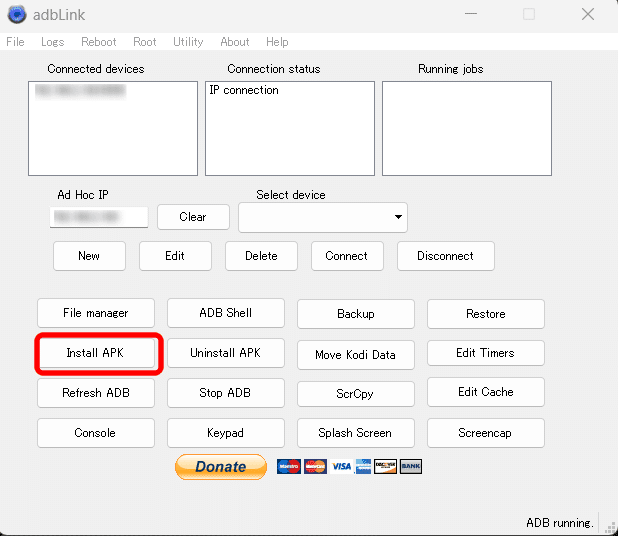Open the File menu
Screen dimensions: 618x536
point(15,42)
